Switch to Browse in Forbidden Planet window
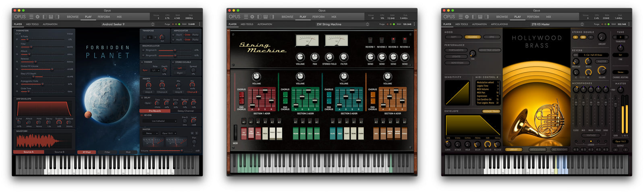 [x=73, y=17]
